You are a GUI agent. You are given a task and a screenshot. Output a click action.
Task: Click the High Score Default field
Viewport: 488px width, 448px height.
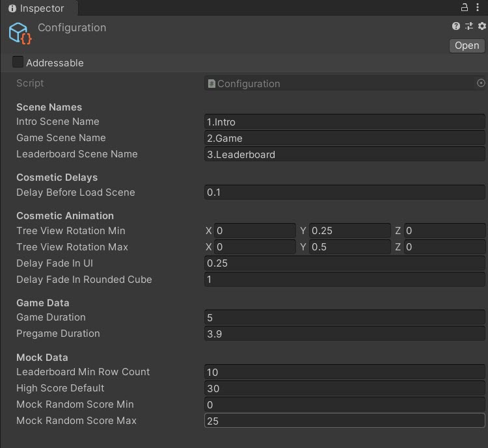click(344, 388)
